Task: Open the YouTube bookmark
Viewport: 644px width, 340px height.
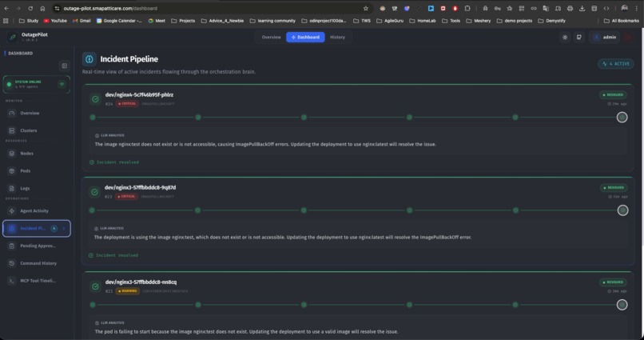Action: pos(55,21)
